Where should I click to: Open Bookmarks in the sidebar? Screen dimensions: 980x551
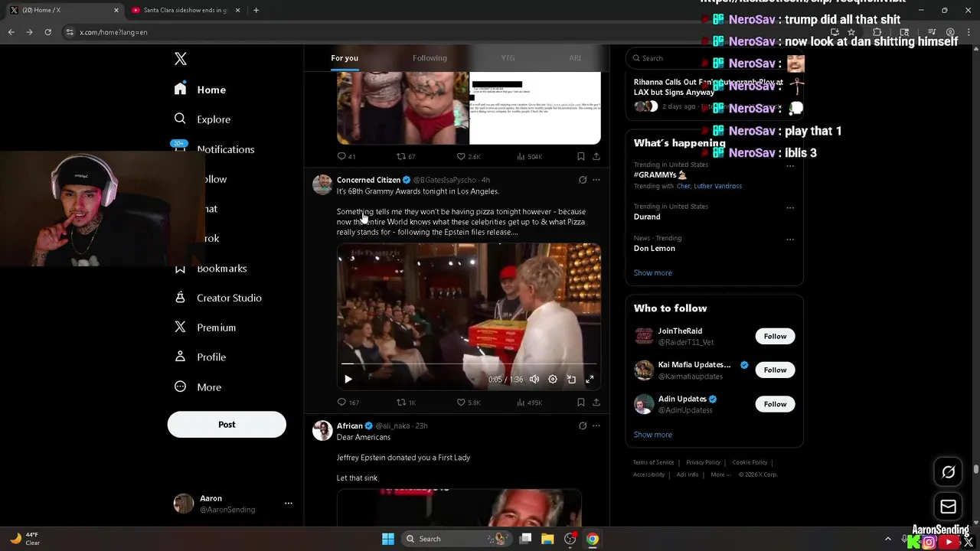[211, 269]
